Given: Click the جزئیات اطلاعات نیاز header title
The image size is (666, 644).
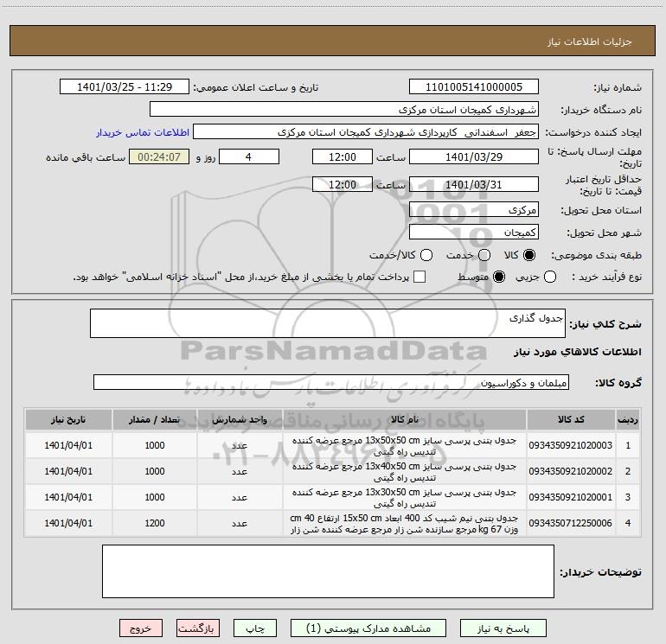Looking at the screenshot, I should click(590, 41).
